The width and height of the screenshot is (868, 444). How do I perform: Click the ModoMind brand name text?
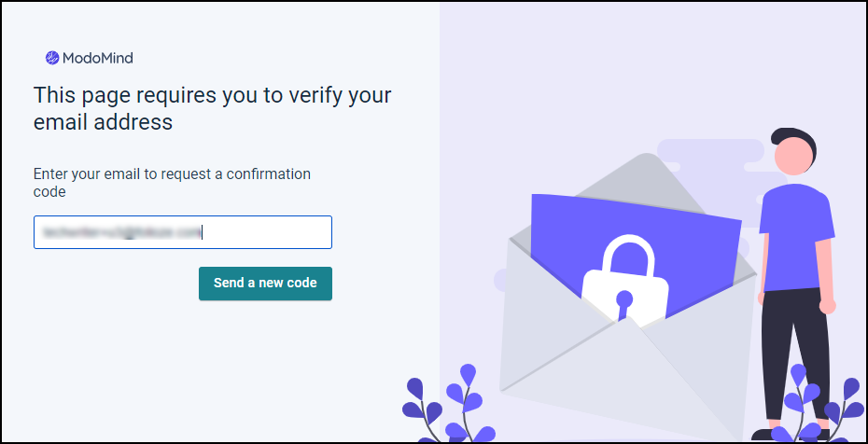(98, 58)
